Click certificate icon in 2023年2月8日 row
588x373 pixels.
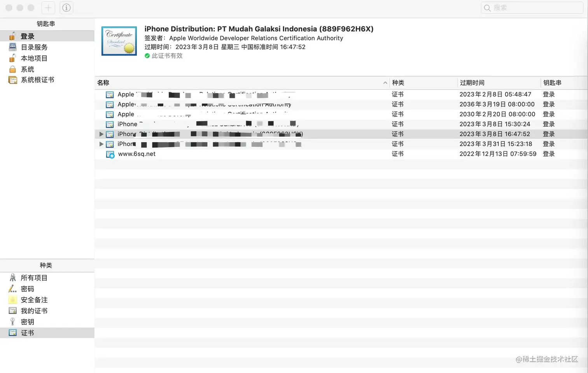click(110, 94)
